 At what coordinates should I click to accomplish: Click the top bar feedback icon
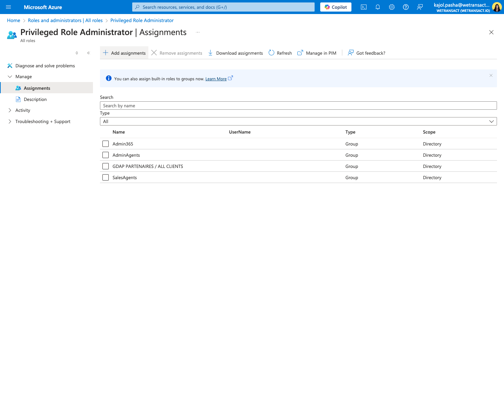420,7
